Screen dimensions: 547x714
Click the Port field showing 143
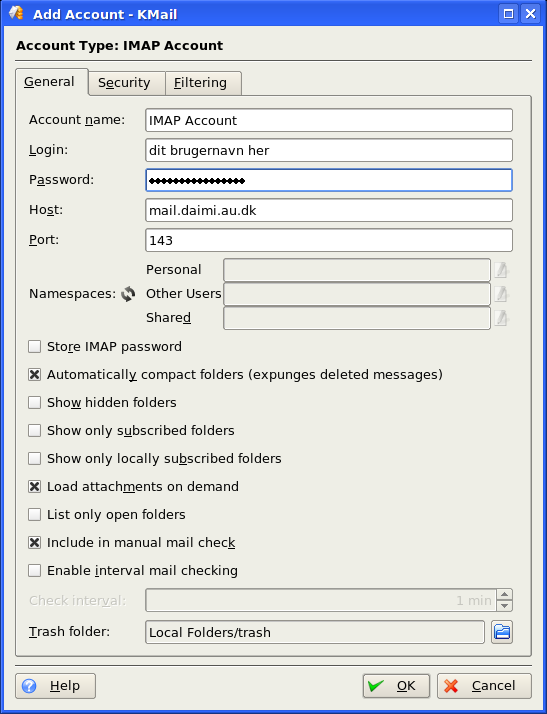[x=329, y=240]
